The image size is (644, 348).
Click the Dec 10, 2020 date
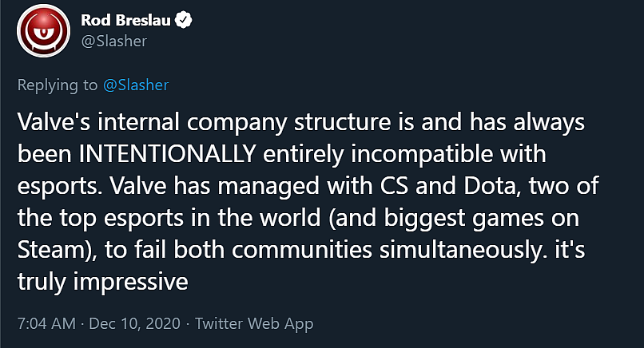(x=135, y=323)
